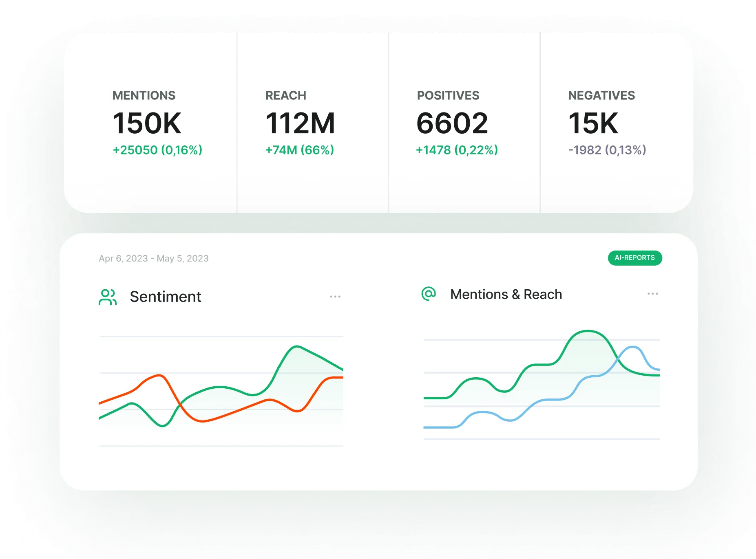Click the @ icon beside Mentions & Reach

(x=429, y=293)
